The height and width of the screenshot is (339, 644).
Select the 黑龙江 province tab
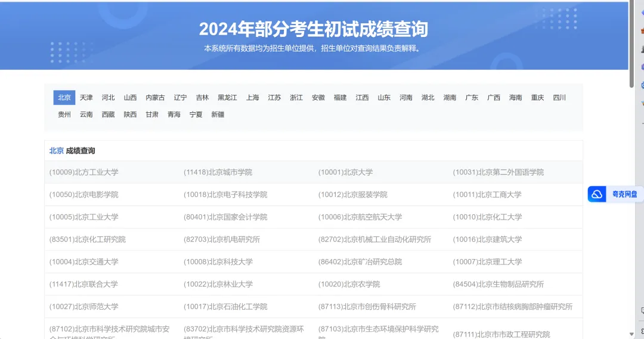point(228,97)
